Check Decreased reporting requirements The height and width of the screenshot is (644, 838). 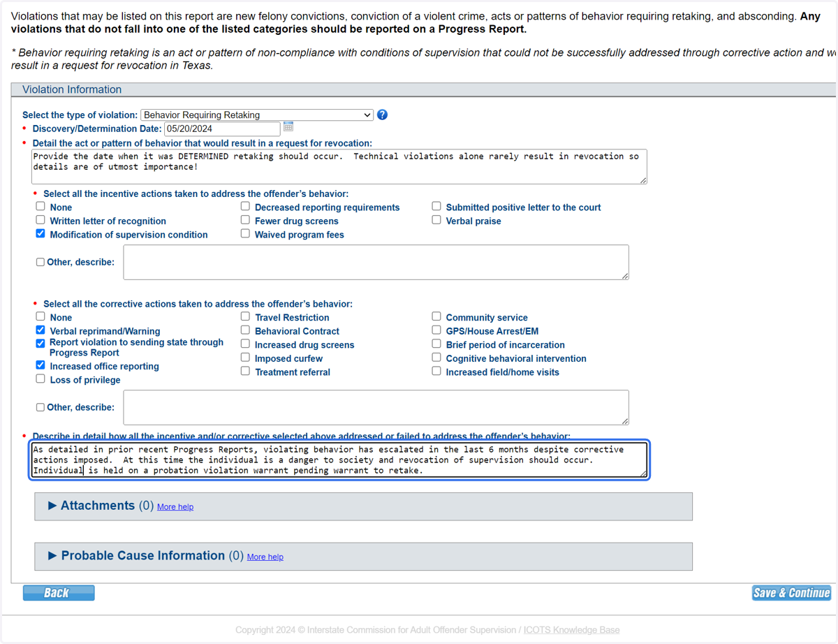tap(245, 206)
